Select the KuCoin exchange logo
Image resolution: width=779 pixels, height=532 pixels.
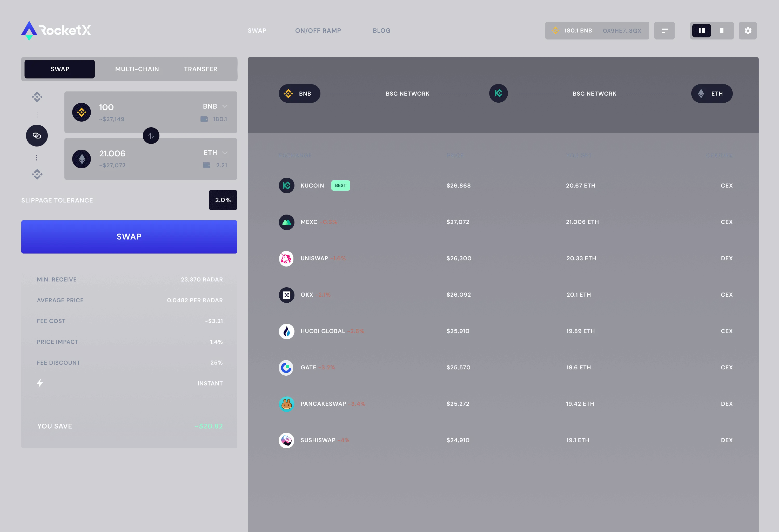[287, 185]
